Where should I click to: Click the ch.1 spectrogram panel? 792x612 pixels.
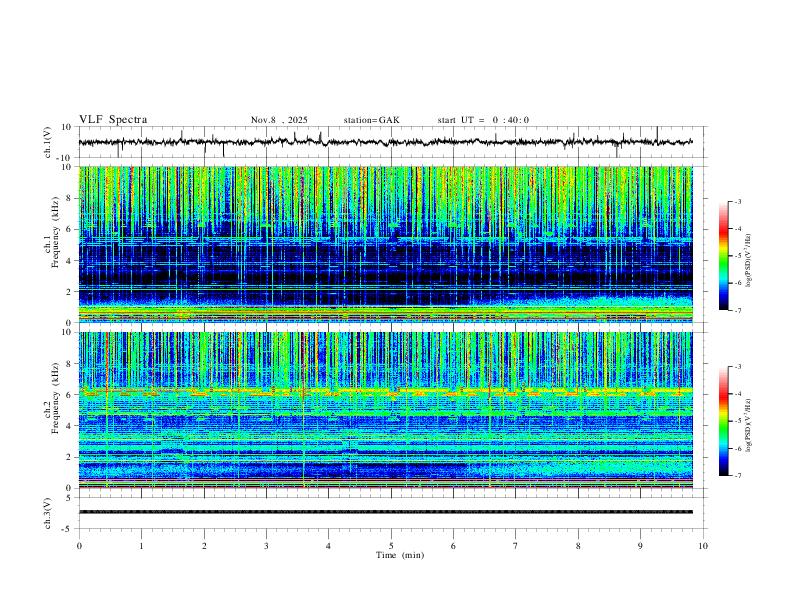pos(385,244)
